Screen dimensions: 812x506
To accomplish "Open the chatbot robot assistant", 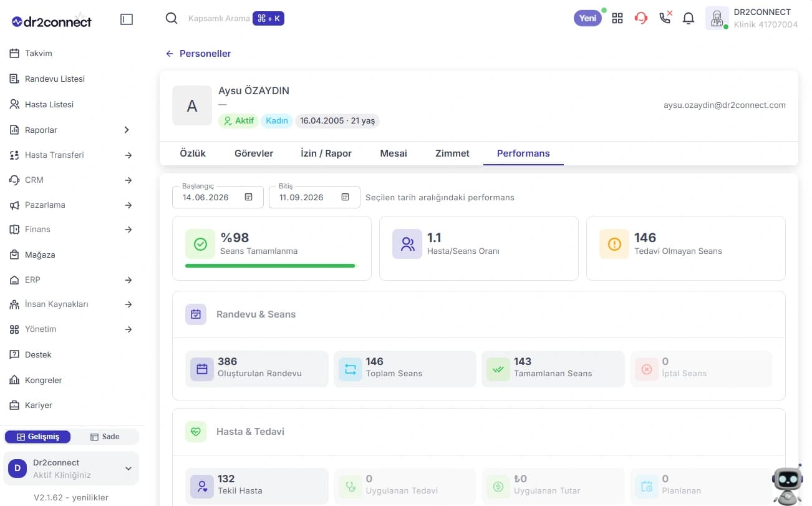I will (x=787, y=485).
